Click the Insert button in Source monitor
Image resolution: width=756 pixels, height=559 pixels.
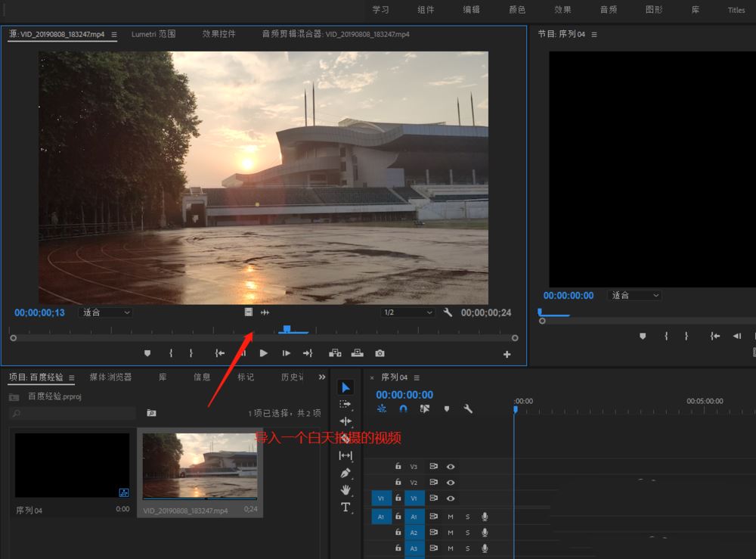pyautogui.click(x=335, y=353)
